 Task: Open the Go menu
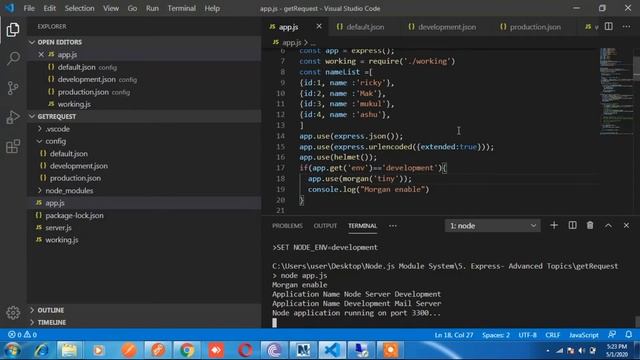pos(132,8)
